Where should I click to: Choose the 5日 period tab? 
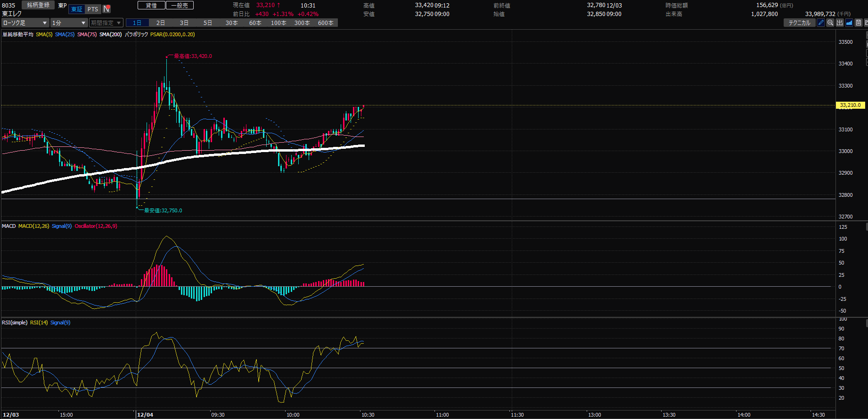[x=208, y=23]
